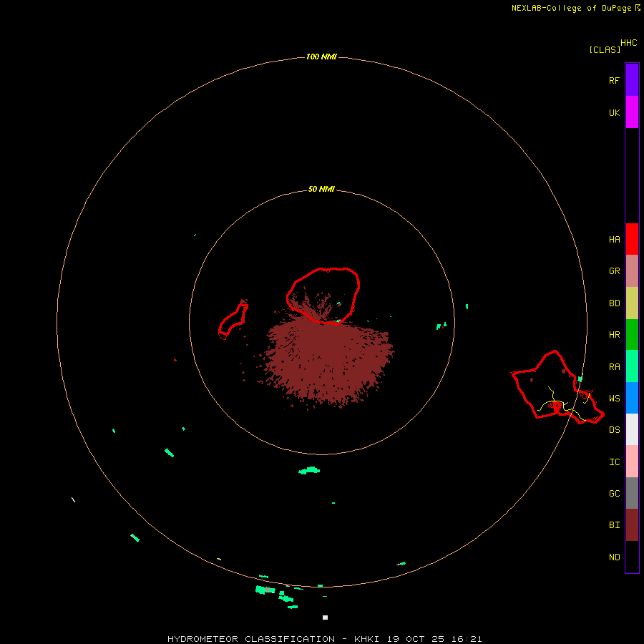The height and width of the screenshot is (644, 644).
Task: Click the large red island outline near center
Action: [323, 296]
